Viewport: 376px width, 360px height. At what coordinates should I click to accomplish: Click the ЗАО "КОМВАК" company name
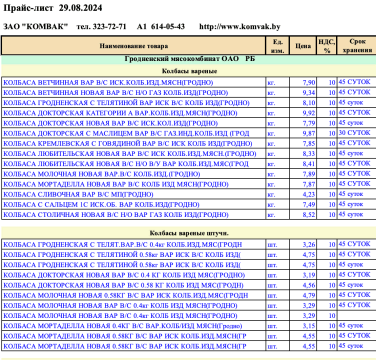click(x=35, y=27)
